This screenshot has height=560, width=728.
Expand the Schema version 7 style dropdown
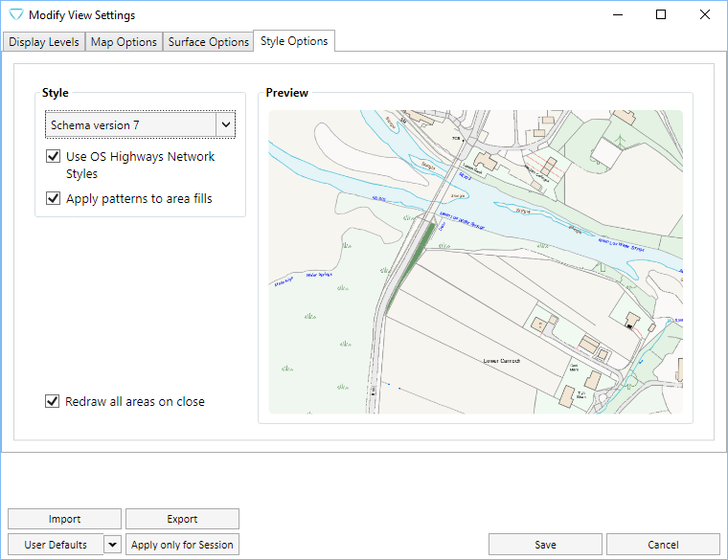(226, 125)
